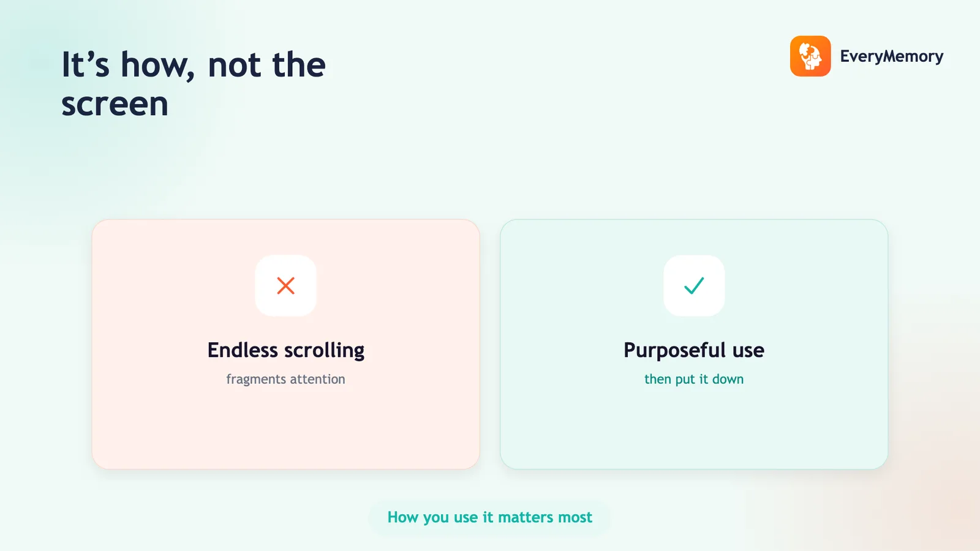Click the slide title "It's how, not the screen"
Viewport: 980px width, 551px height.
point(194,83)
